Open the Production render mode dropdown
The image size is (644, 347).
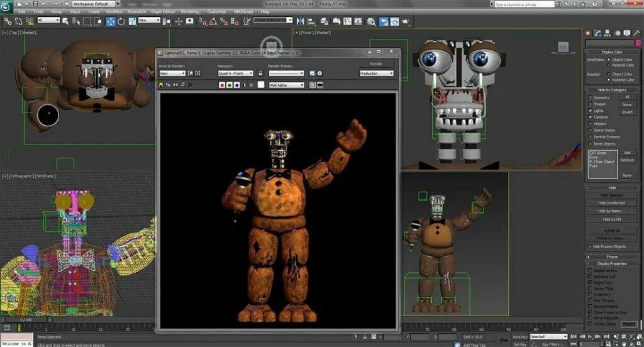point(376,74)
